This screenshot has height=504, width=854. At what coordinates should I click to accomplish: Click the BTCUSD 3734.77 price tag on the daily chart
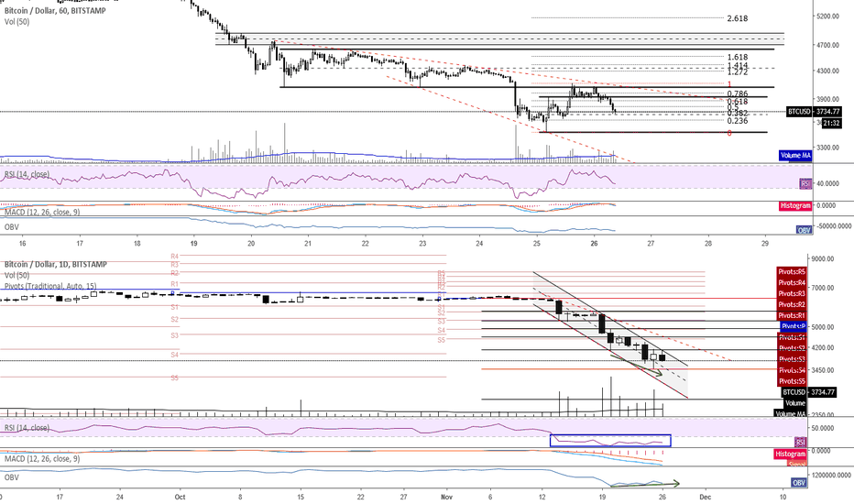pos(808,392)
